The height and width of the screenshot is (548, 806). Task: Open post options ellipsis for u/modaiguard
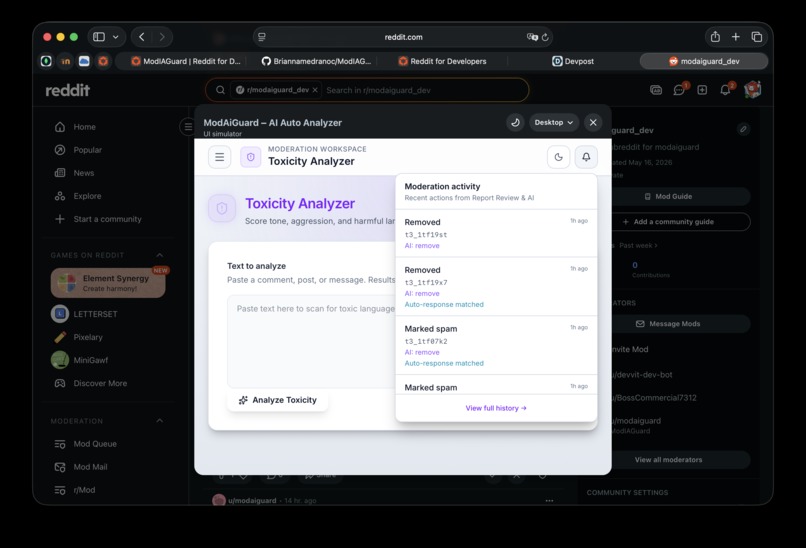tap(549, 501)
